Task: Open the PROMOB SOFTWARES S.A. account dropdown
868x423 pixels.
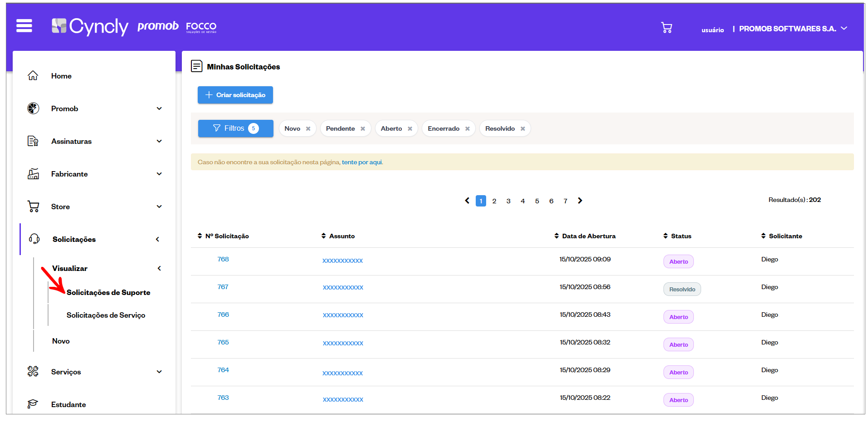Action: click(x=844, y=28)
